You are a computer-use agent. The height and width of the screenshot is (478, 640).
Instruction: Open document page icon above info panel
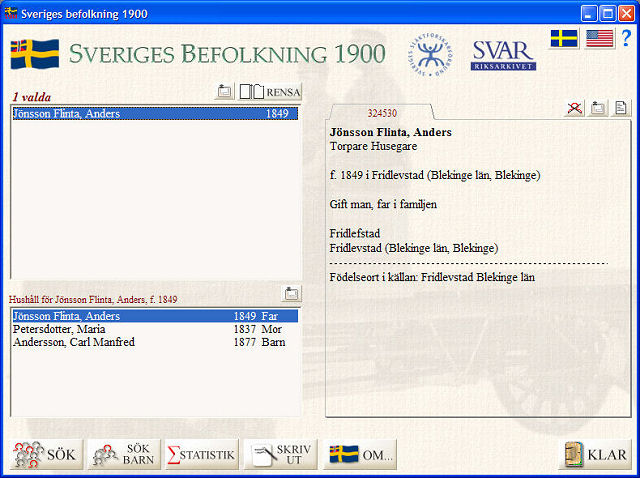coord(621,108)
